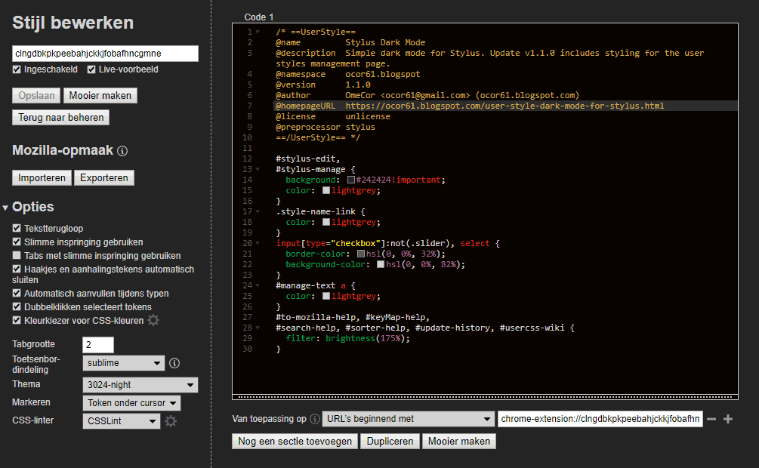Click the #242424 background color swatch
The width and height of the screenshot is (759, 468).
coord(351,180)
